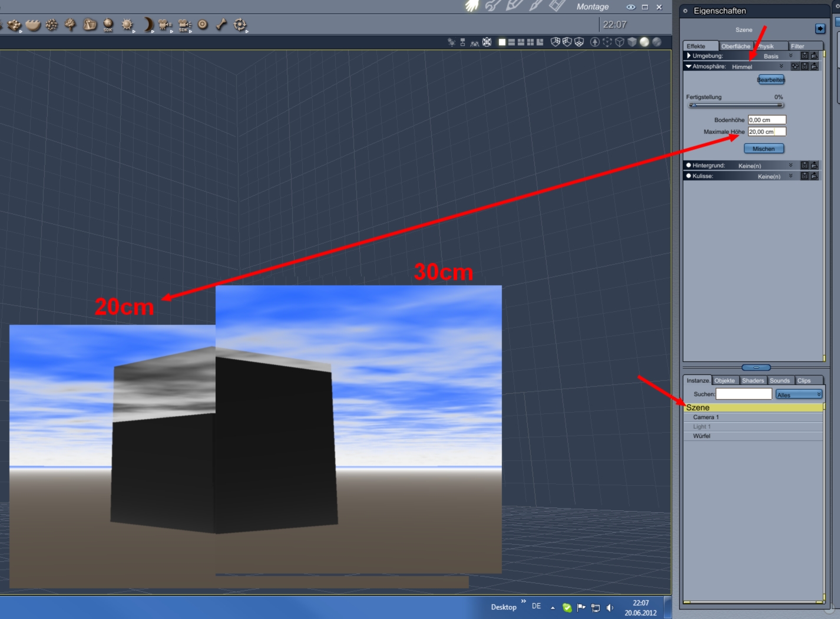Toggle the eye visibility icon near Montage

point(631,7)
